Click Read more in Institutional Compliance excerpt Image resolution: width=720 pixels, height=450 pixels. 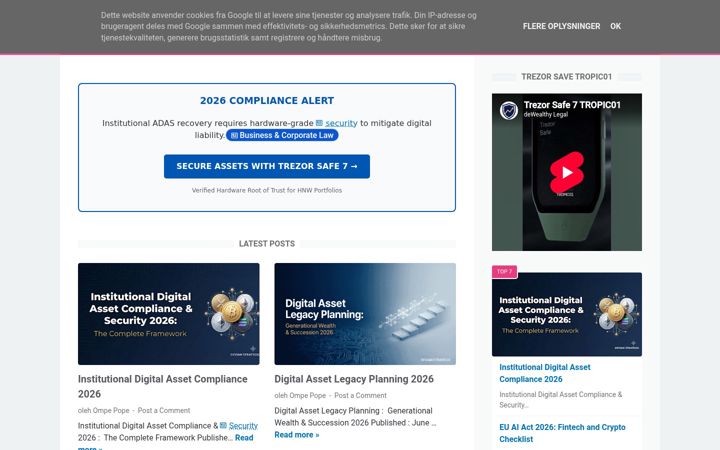click(x=244, y=438)
